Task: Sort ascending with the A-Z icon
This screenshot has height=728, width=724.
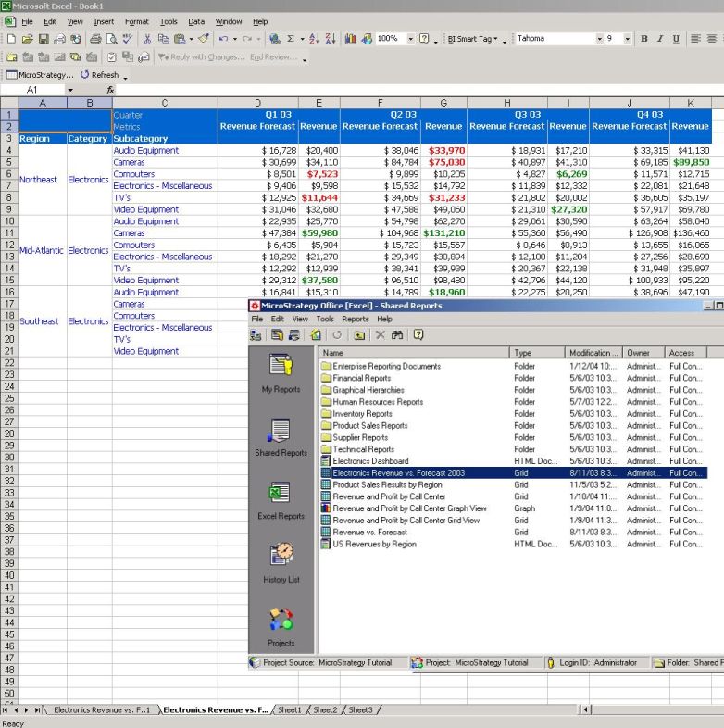Action: tap(314, 39)
